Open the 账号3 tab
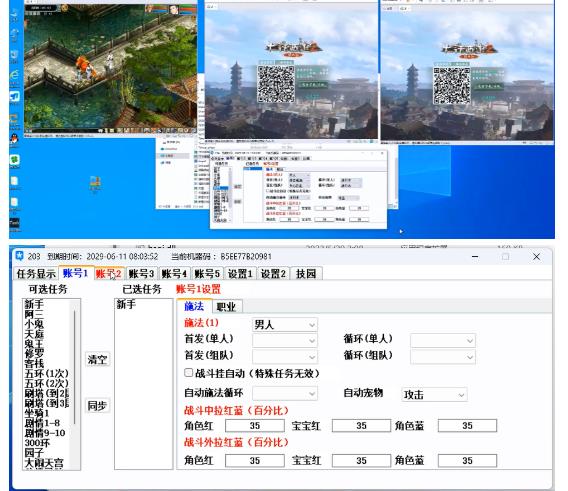Viewport: 568px width, 491px height. tap(141, 274)
